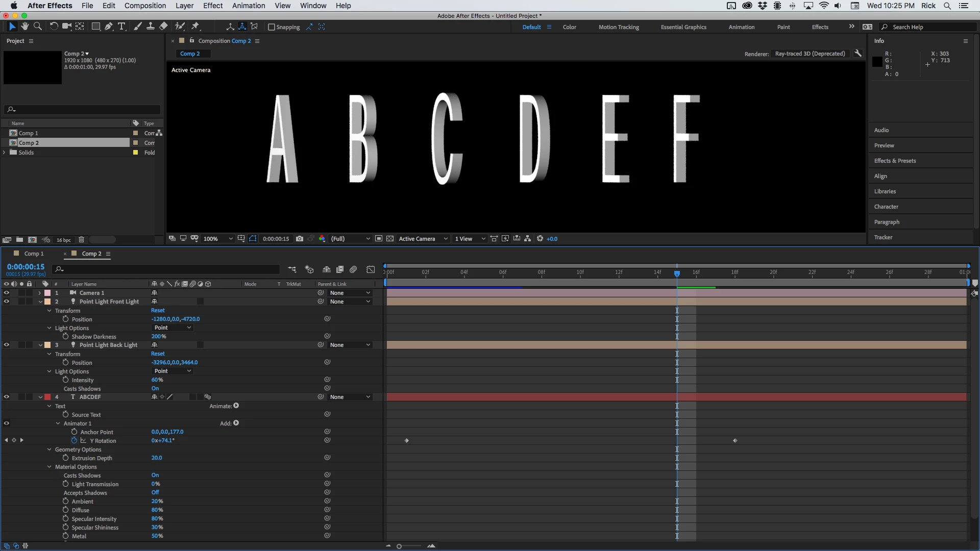Hide the ABCDEF text layer
The image size is (980, 551).
[x=7, y=397]
